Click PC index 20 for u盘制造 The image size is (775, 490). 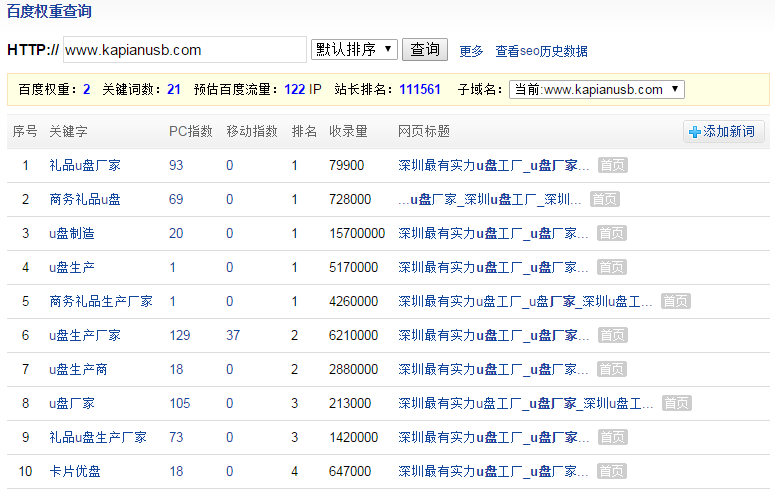[176, 233]
